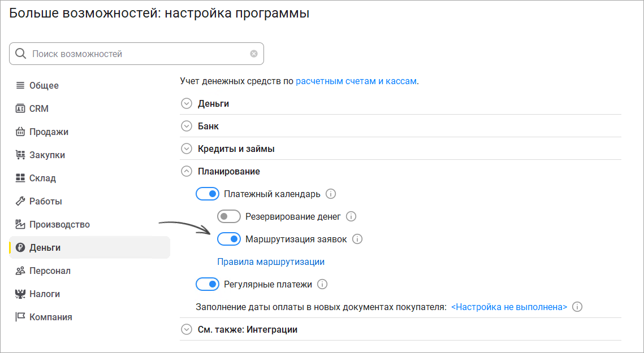Viewport: 644px width, 353px height.
Task: Toggle the Регулярные платежи switch
Action: point(208,284)
